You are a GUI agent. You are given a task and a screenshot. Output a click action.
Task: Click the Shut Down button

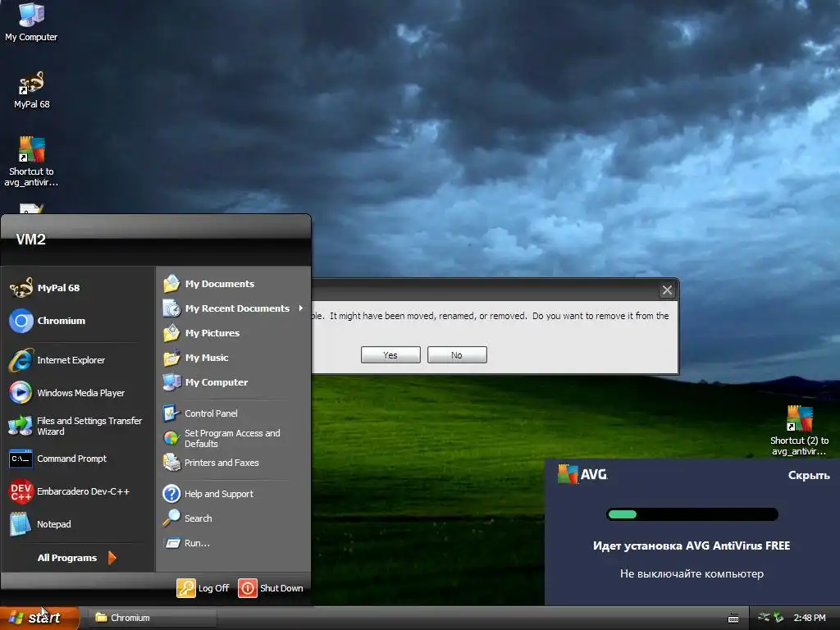[271, 588]
